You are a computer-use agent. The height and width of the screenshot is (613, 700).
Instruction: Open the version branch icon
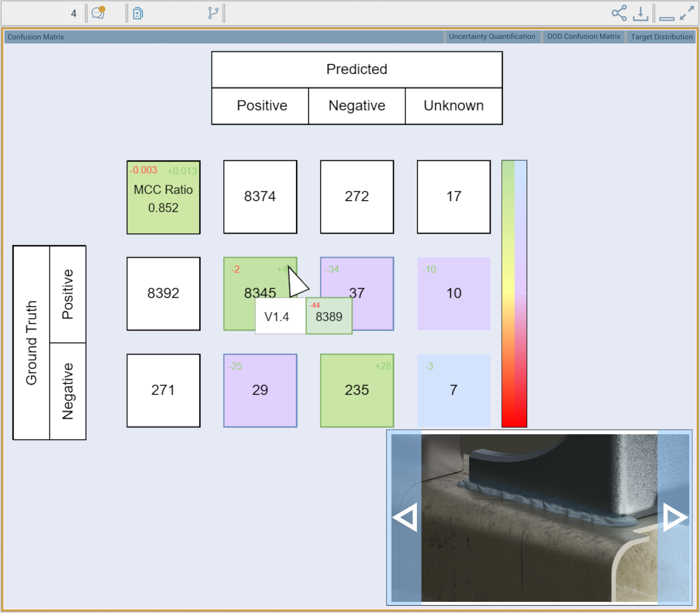(x=213, y=13)
